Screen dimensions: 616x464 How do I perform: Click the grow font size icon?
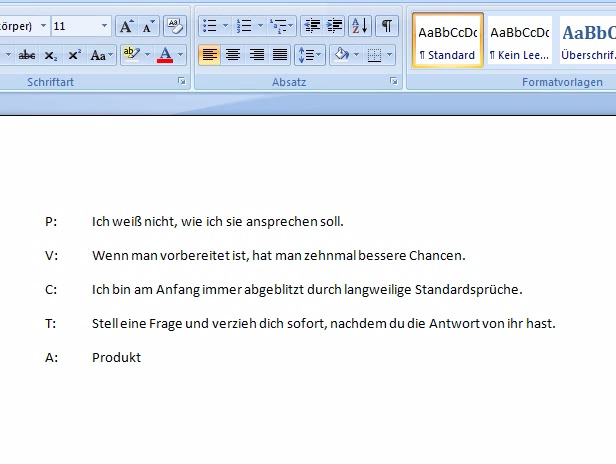pos(127,26)
